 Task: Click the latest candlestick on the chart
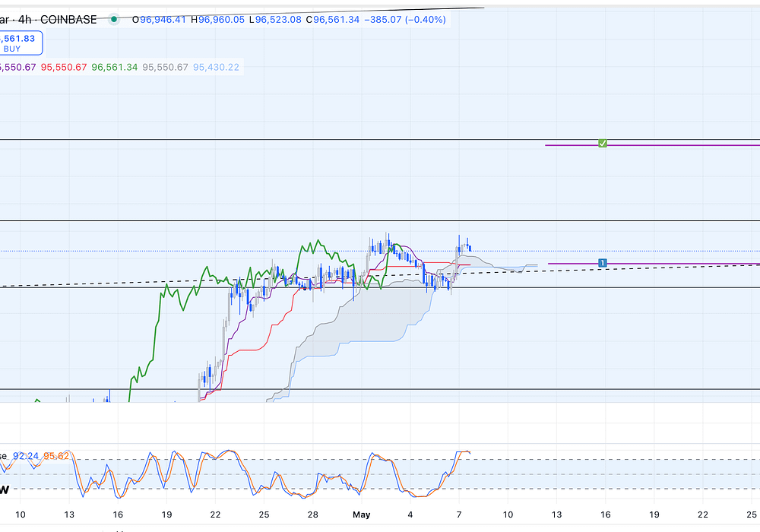[470, 246]
